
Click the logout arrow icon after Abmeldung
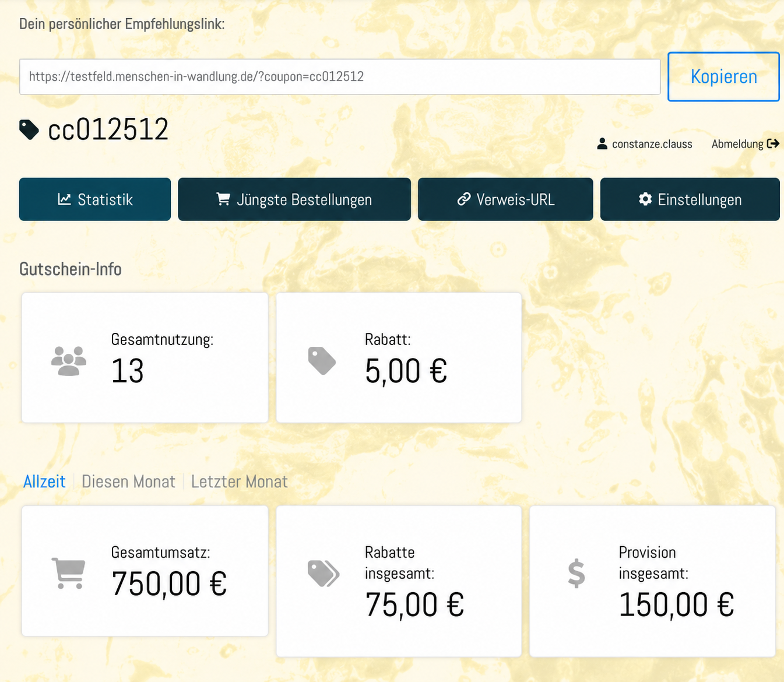coord(773,143)
